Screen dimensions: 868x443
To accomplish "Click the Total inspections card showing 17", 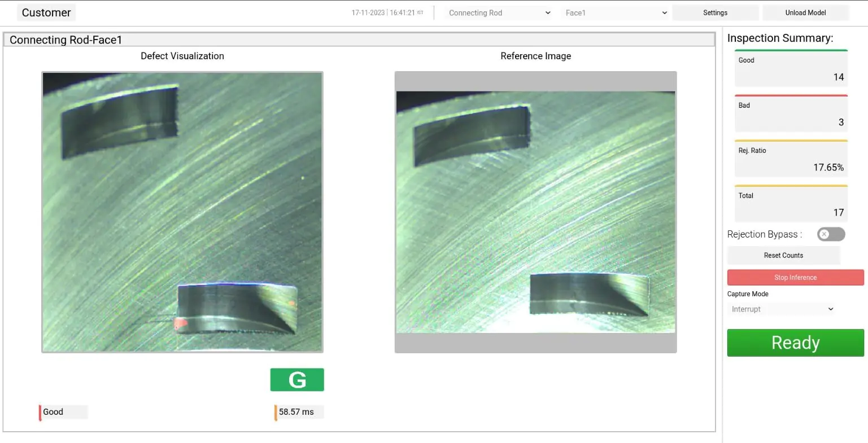I will [x=790, y=203].
